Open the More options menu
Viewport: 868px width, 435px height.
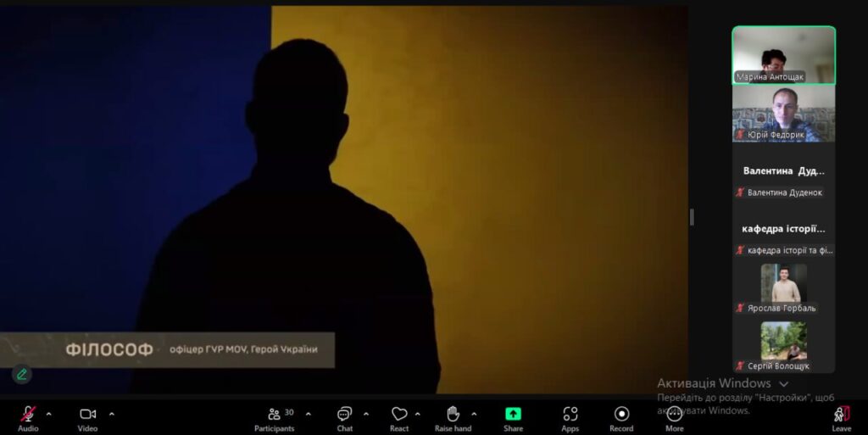click(x=674, y=415)
